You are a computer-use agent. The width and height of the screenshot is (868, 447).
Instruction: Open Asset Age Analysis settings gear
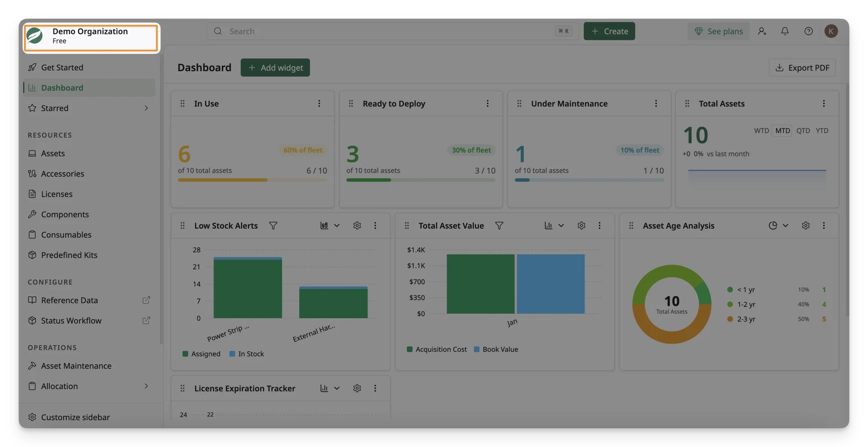point(806,226)
